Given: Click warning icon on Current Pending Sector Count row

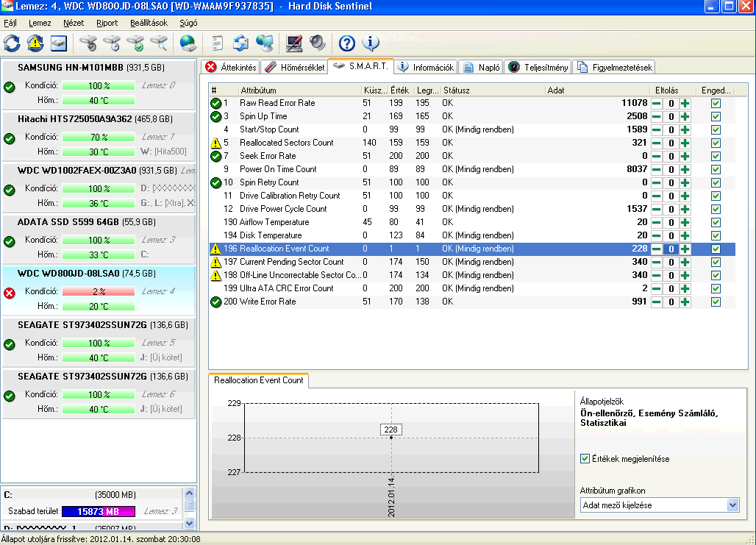Looking at the screenshot, I should [x=215, y=262].
